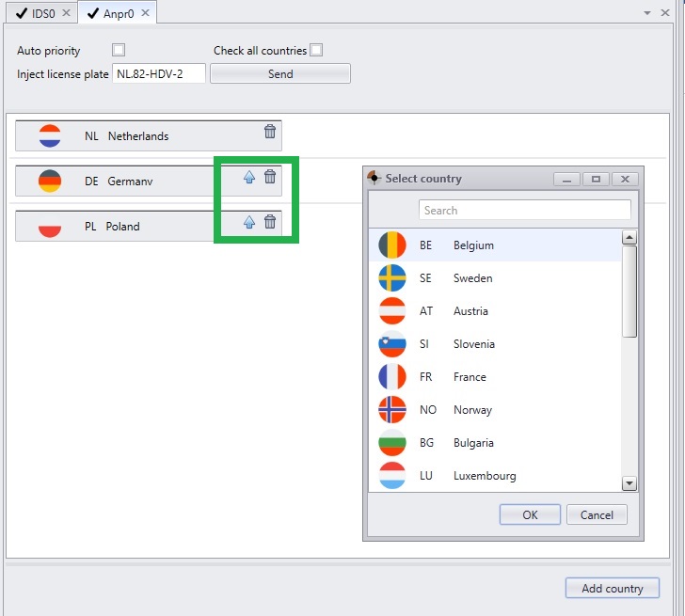Select the Luxembourg flag in country list

[391, 476]
